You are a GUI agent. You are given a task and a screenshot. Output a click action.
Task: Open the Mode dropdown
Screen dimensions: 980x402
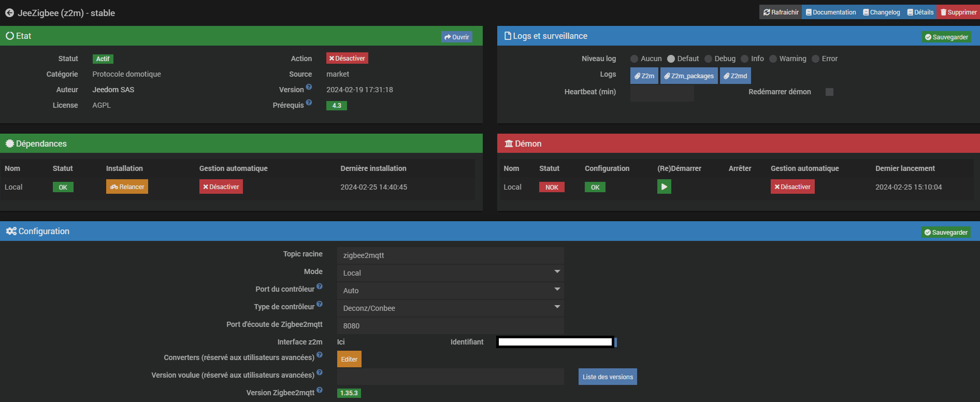pyautogui.click(x=450, y=272)
